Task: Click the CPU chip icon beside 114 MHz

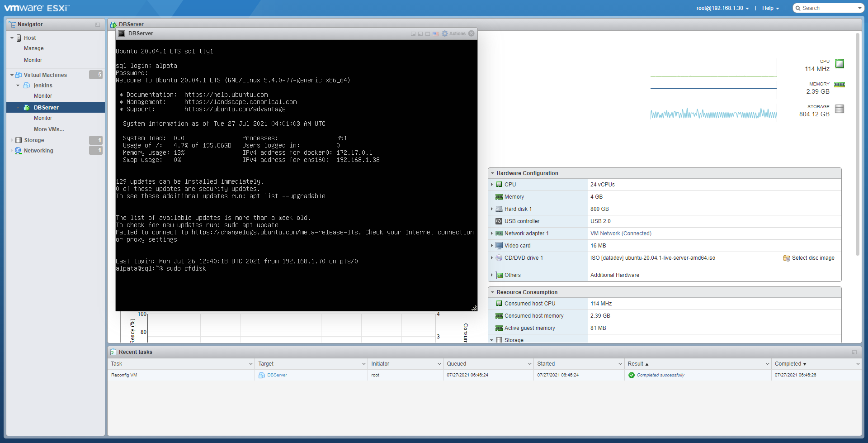Action: tap(839, 64)
